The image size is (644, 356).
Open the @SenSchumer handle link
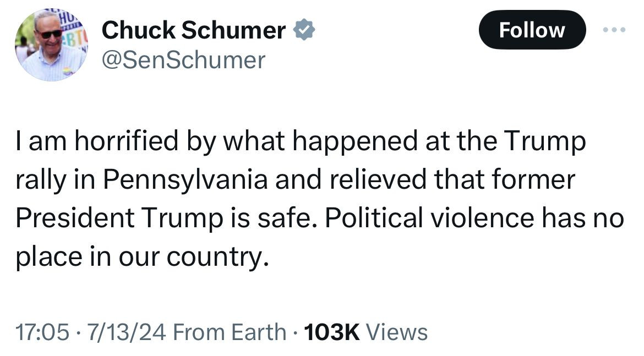pos(183,59)
